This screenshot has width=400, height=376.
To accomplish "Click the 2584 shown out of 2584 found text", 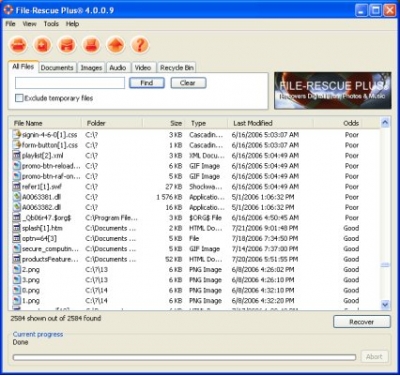I will [x=56, y=318].
